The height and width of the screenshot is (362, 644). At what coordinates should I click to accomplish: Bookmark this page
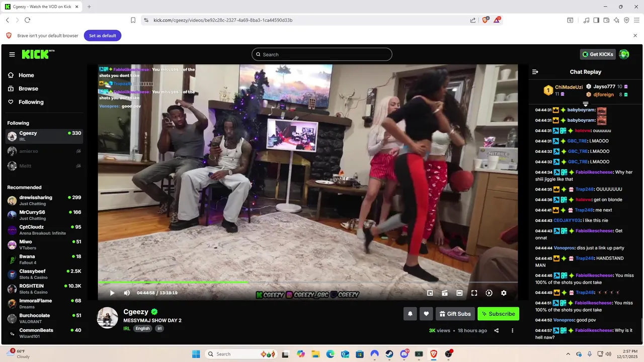point(133,20)
